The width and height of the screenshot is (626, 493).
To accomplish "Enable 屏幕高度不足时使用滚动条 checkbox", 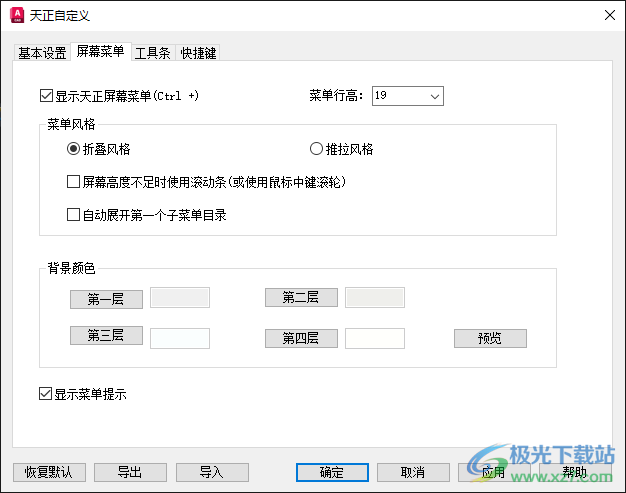I will (x=73, y=182).
